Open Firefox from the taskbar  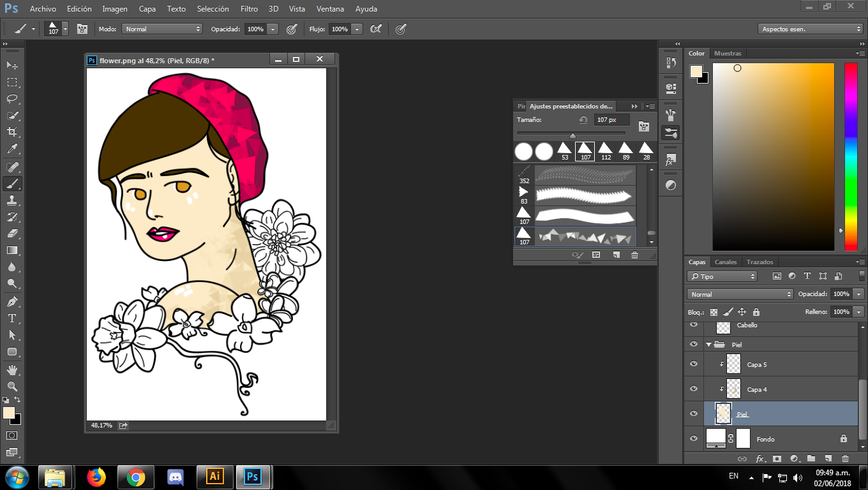(x=96, y=477)
